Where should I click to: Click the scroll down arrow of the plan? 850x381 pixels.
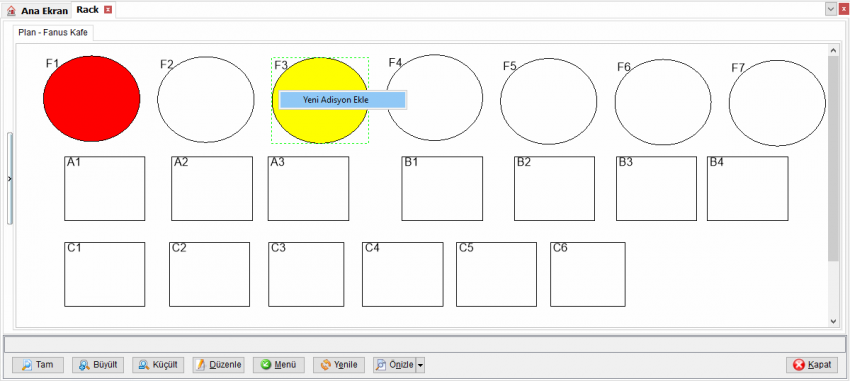[x=833, y=321]
